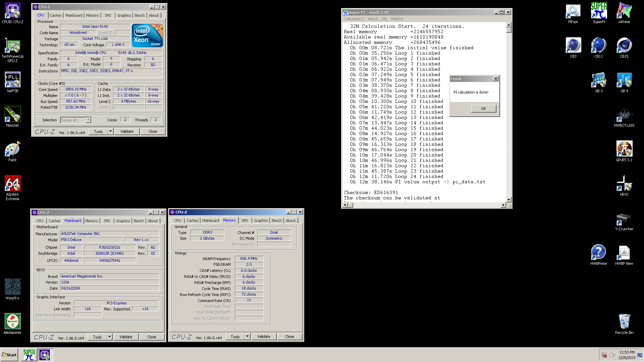Open Tools dropdown arrow in top CPU-Z window
The image size is (644, 362).
[x=110, y=131]
